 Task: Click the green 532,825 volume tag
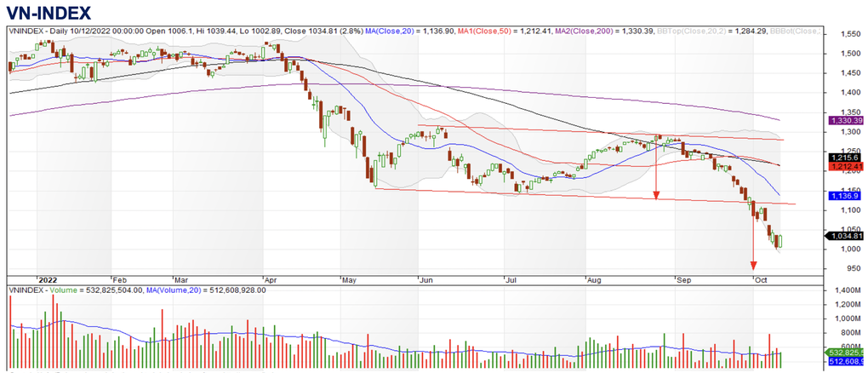pos(846,352)
